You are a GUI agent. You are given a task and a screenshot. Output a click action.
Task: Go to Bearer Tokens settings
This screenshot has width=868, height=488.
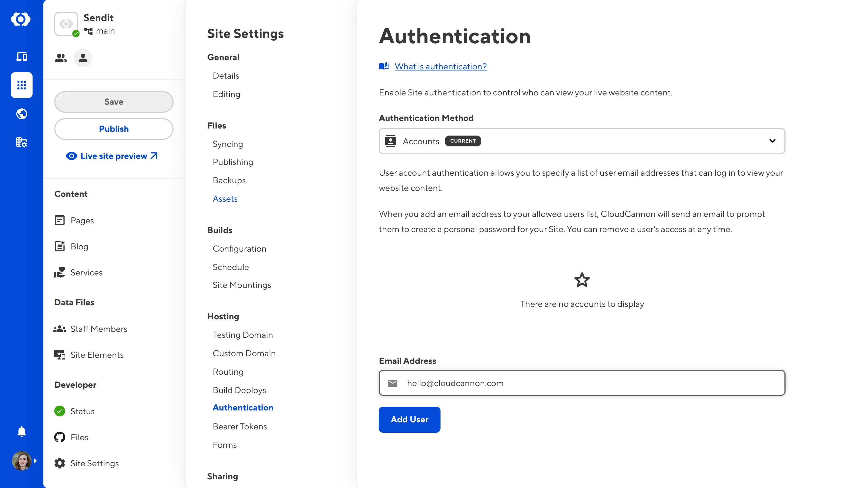[240, 426]
